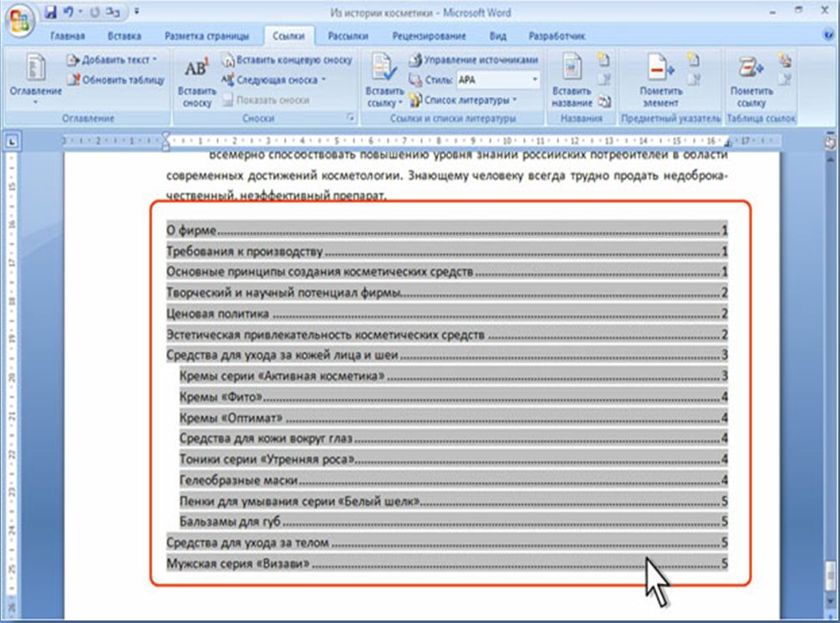
Task: Expand the Список литературы dropdown
Action: (463, 100)
